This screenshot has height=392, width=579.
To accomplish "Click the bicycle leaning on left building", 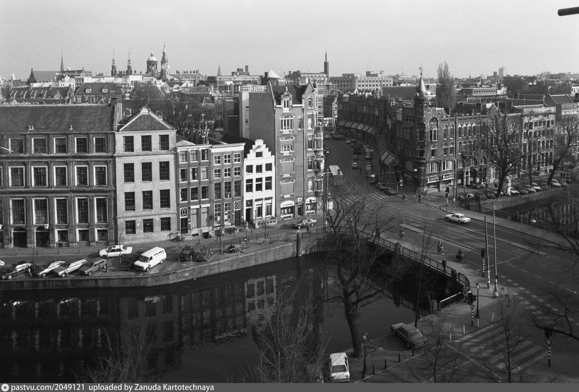I will click(49, 245).
